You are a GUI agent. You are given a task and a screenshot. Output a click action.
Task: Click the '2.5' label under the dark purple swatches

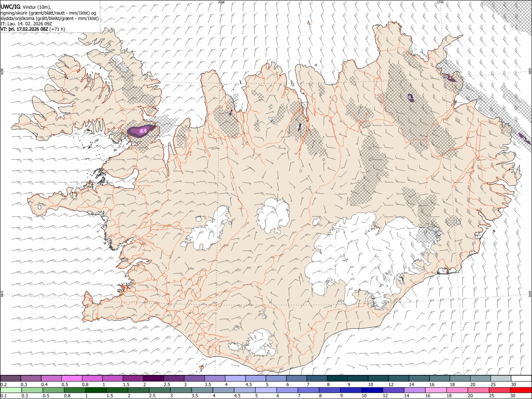tap(167, 384)
